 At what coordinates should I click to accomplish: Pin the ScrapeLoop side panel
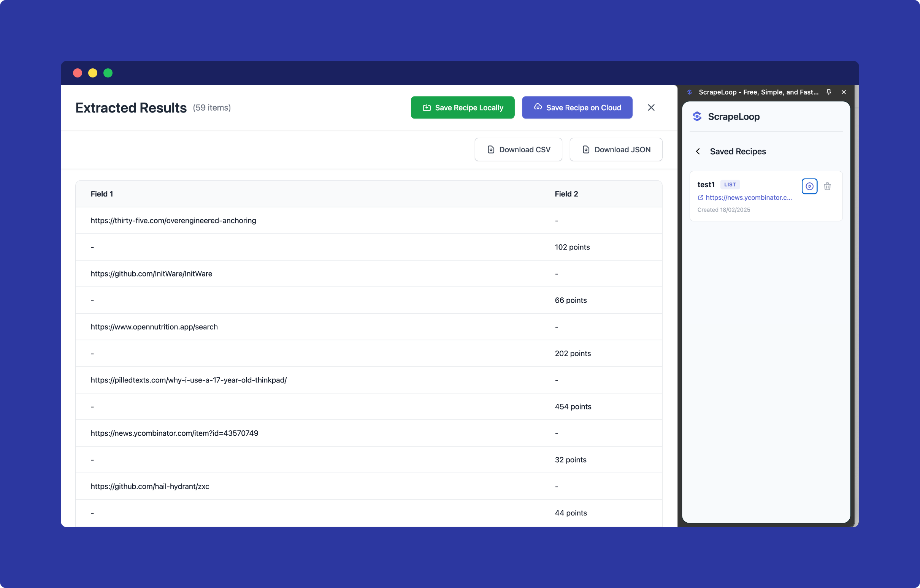(829, 92)
